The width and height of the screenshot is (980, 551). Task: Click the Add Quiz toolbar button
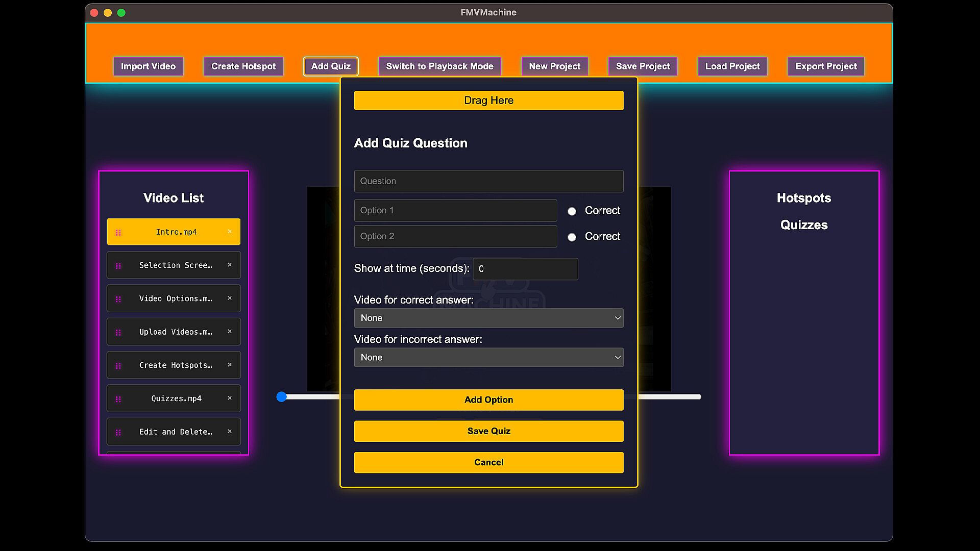[x=331, y=66]
